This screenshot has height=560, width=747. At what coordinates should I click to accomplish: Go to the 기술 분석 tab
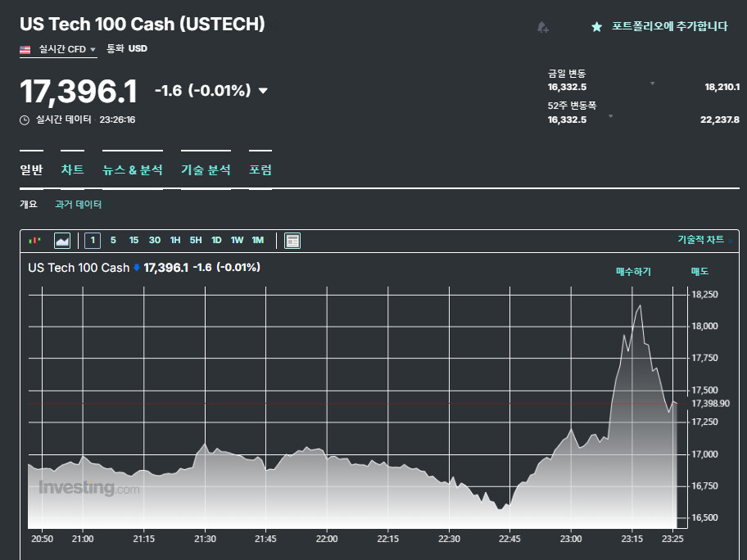pos(206,170)
